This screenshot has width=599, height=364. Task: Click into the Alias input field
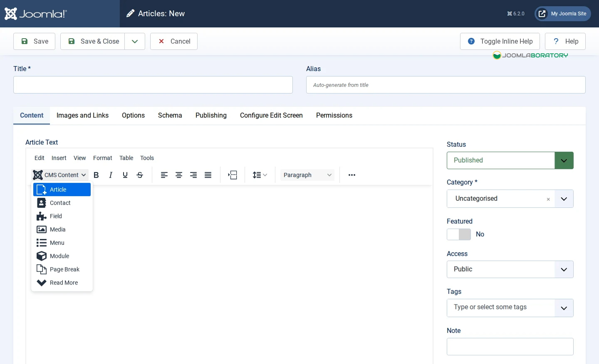[446, 85]
